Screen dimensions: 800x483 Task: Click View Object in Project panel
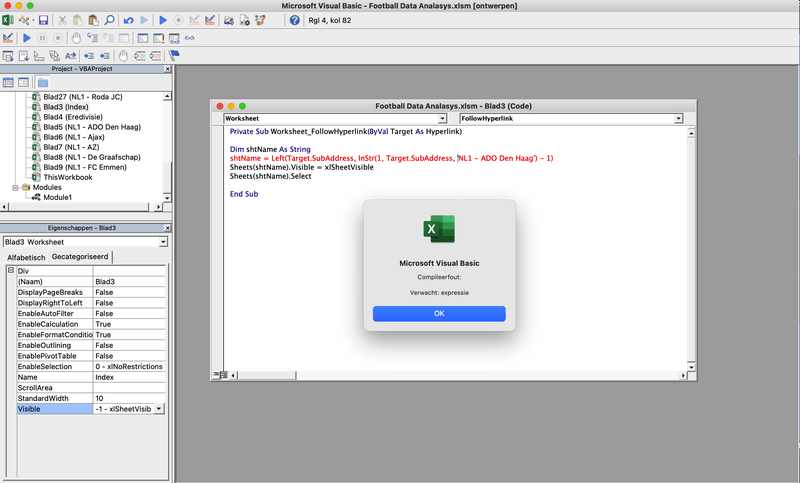pyautogui.click(x=23, y=83)
